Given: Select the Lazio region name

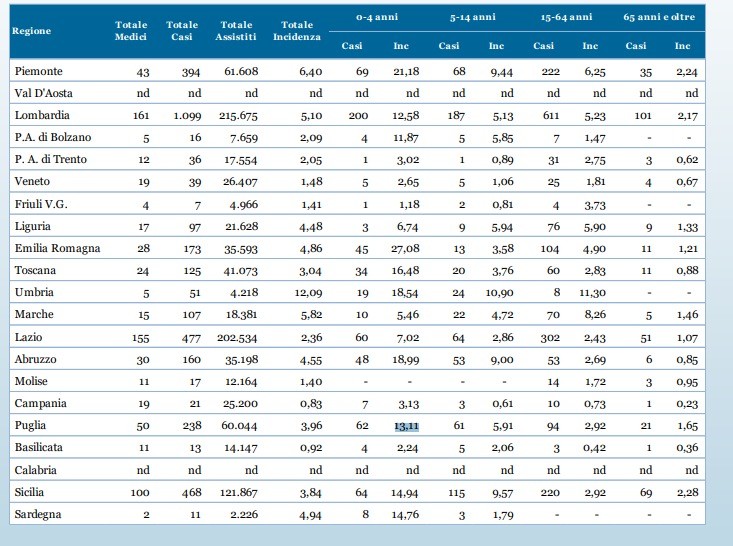Looking at the screenshot, I should (28, 337).
